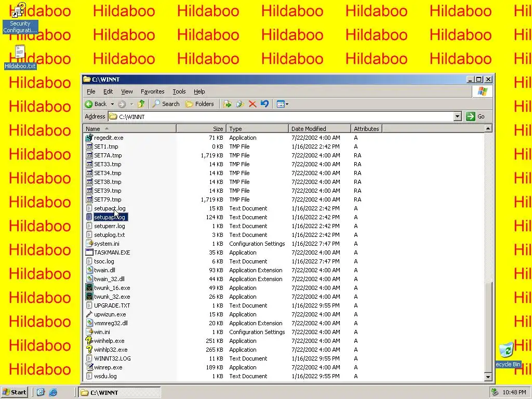Select the wsdu.log file name
The height and width of the screenshot is (399, 532).
(x=105, y=376)
